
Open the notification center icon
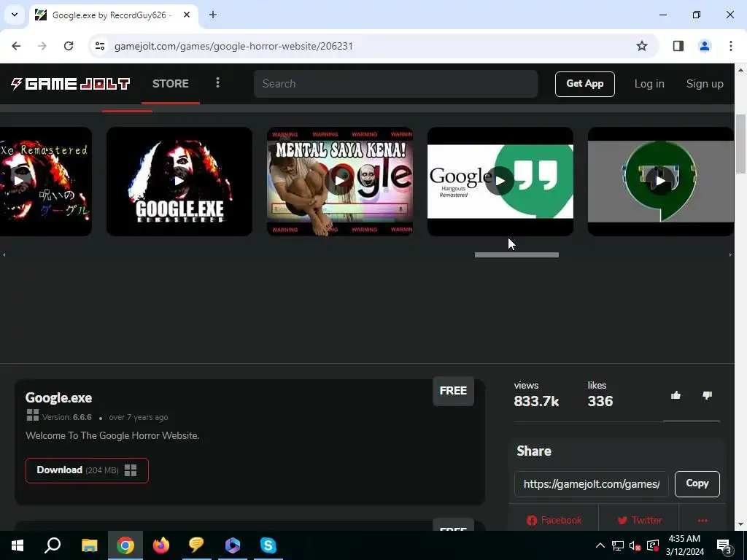click(724, 545)
